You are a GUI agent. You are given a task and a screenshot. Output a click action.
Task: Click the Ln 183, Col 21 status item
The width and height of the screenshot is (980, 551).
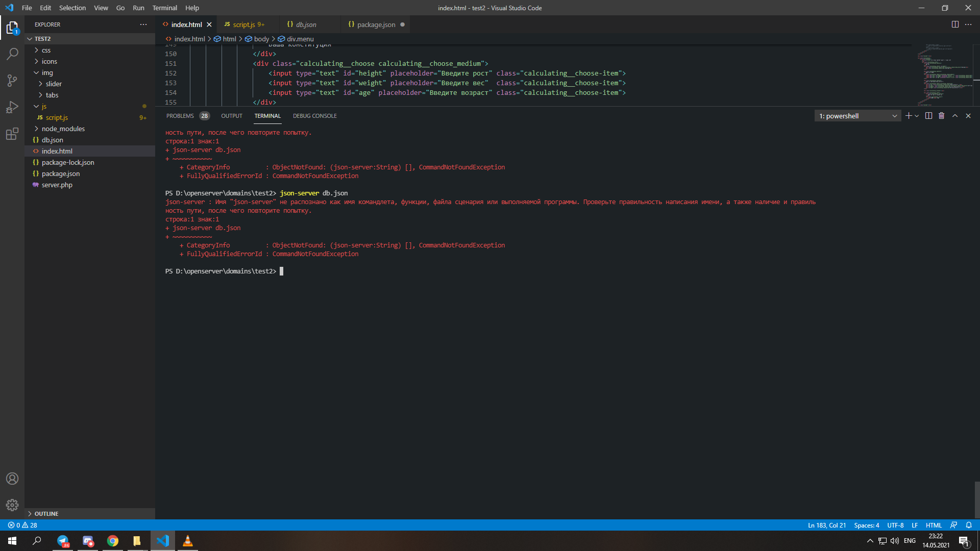(827, 525)
